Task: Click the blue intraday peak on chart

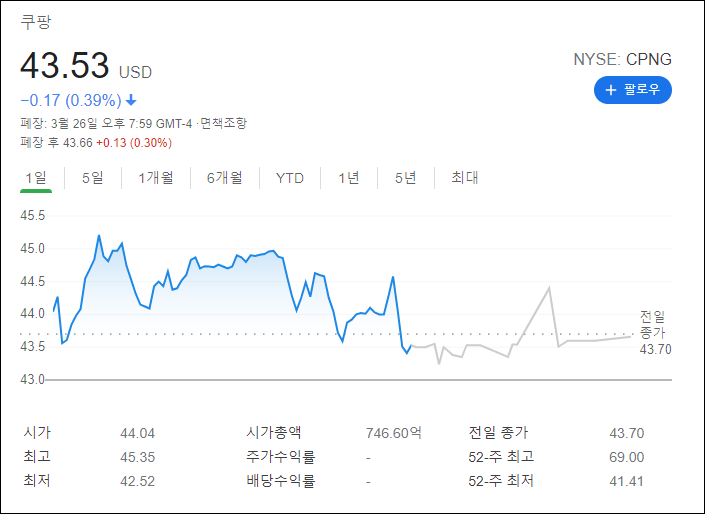Action: 99,236
